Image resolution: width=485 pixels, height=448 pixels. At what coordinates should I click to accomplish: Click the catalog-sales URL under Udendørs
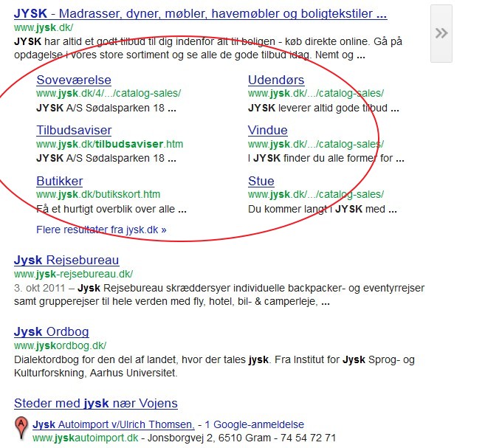(316, 94)
